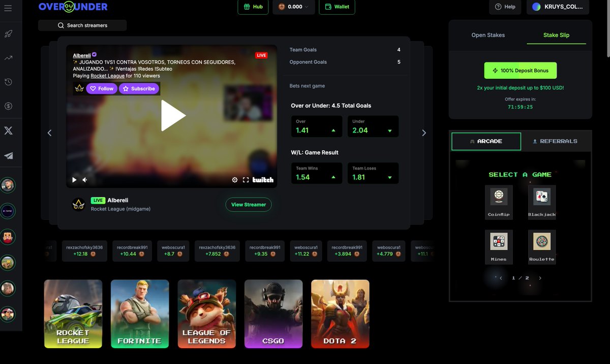Viewport: 610px width, 364px height.
Task: Open the trending chart icon in the sidebar
Action: point(8,58)
